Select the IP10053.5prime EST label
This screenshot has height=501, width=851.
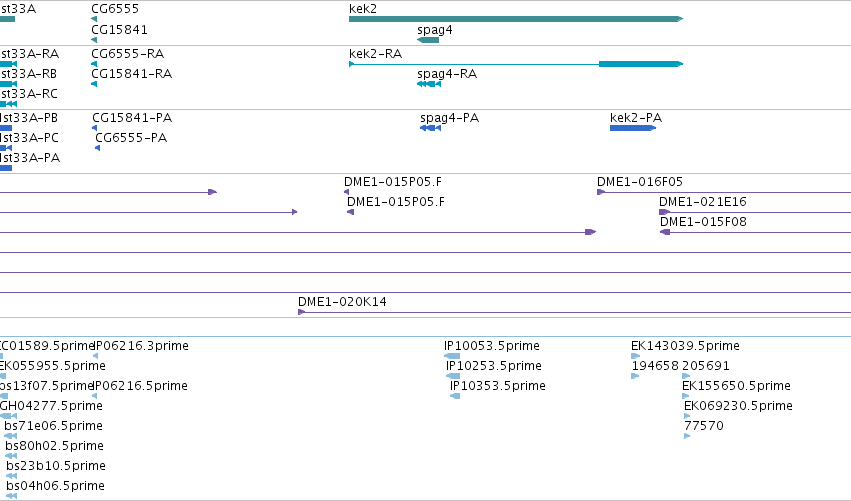(492, 346)
